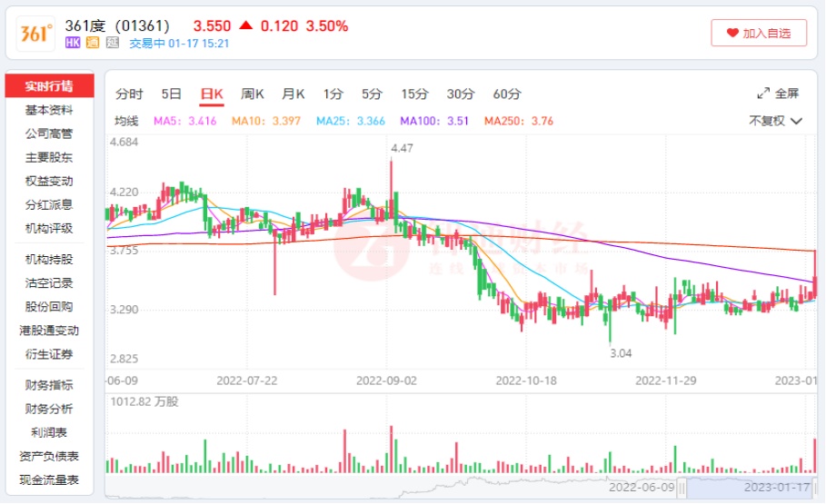Select the 分时 intraday chart tab

(x=129, y=94)
